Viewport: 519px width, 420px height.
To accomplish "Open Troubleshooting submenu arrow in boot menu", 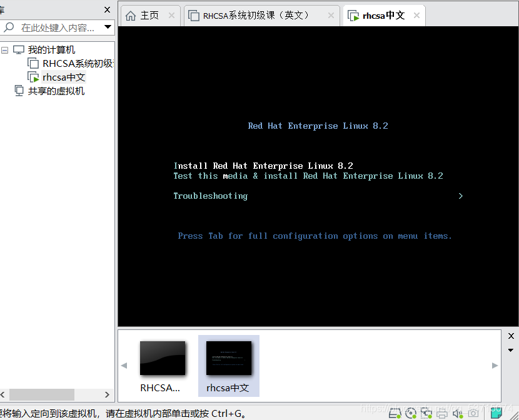I will [x=460, y=196].
